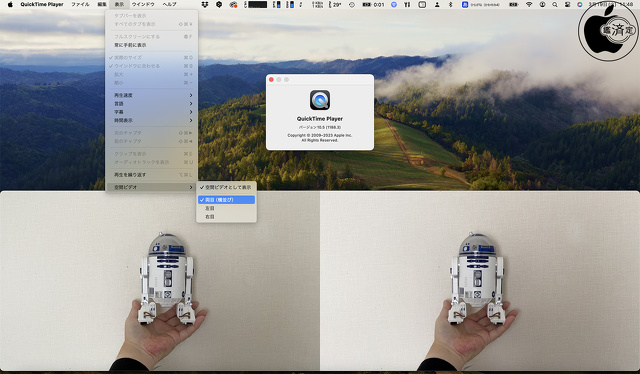Click the user account silhouette icon
The height and width of the screenshot is (374, 640).
pos(437,4)
